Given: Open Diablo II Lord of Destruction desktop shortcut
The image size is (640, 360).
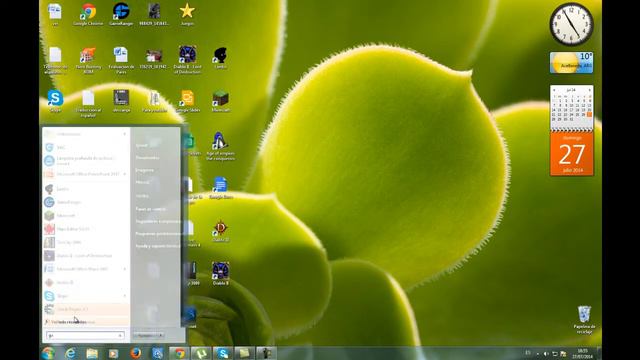Looking at the screenshot, I should click(x=187, y=60).
